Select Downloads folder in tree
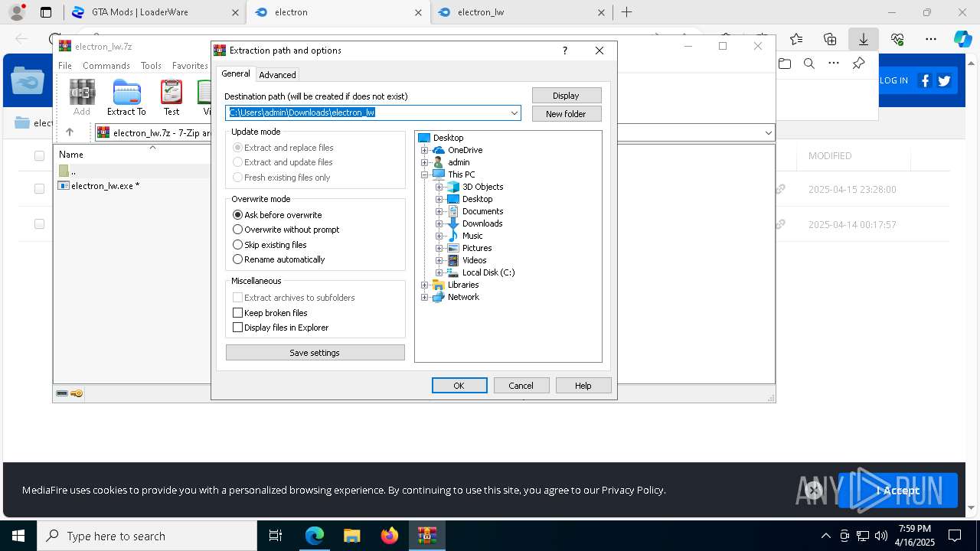The image size is (980, 551). (x=475, y=223)
